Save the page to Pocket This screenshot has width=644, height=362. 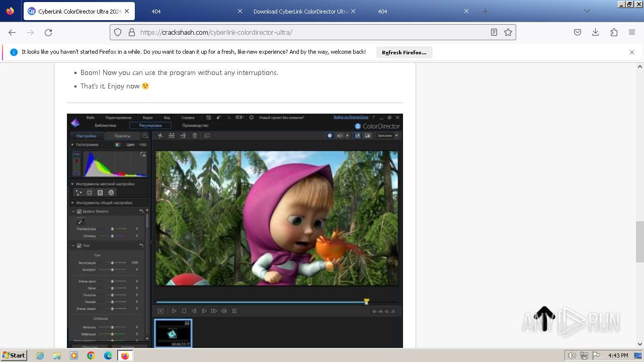pos(578,32)
